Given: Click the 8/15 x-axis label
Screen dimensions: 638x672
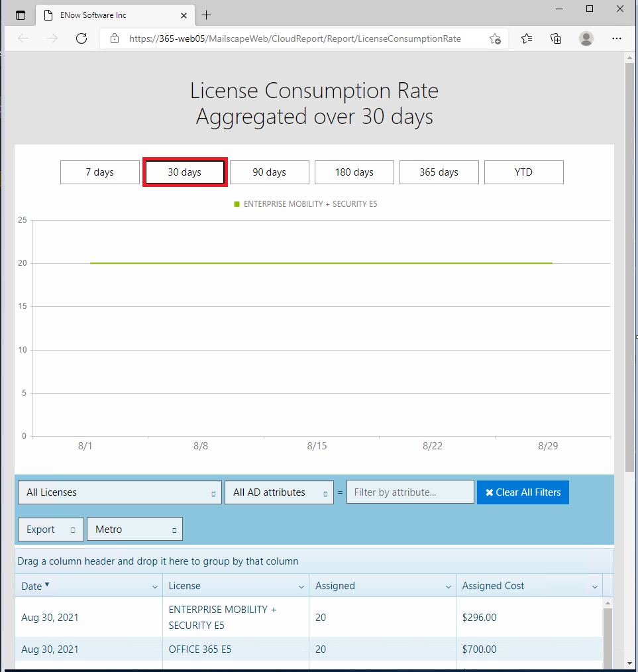Looking at the screenshot, I should pyautogui.click(x=317, y=446).
